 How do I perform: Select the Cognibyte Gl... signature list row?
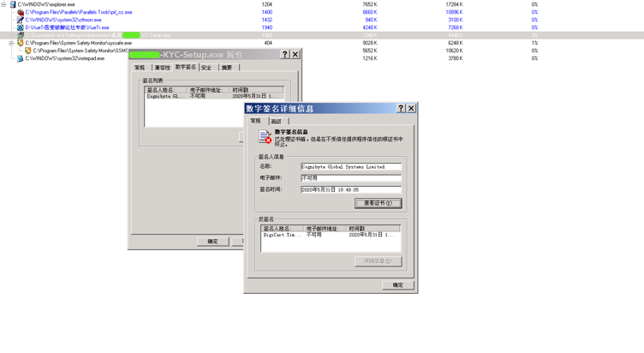click(214, 96)
